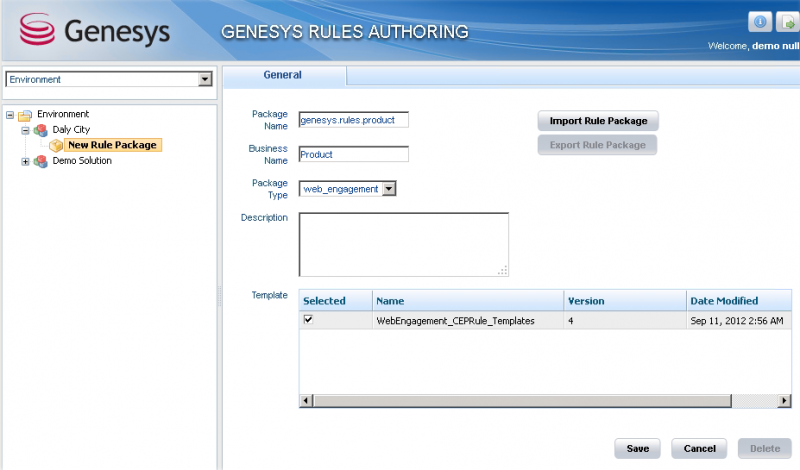Click the template table right scroll arrow

click(x=785, y=401)
